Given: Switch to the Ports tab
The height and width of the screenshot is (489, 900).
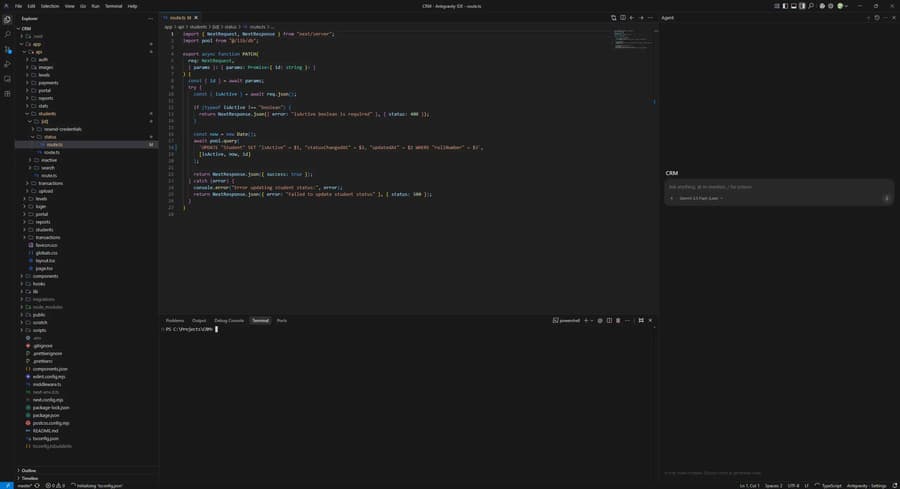Looking at the screenshot, I should [x=282, y=320].
